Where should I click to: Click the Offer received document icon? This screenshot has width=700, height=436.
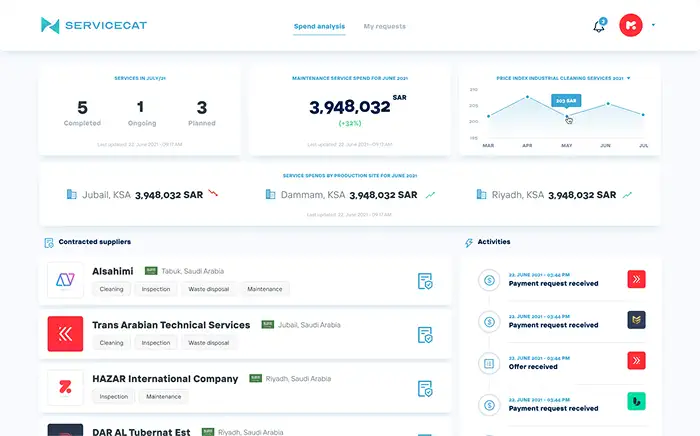click(489, 364)
